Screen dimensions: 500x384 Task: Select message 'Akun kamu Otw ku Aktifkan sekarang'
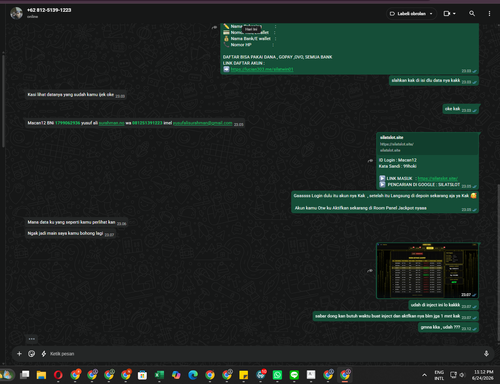361,208
